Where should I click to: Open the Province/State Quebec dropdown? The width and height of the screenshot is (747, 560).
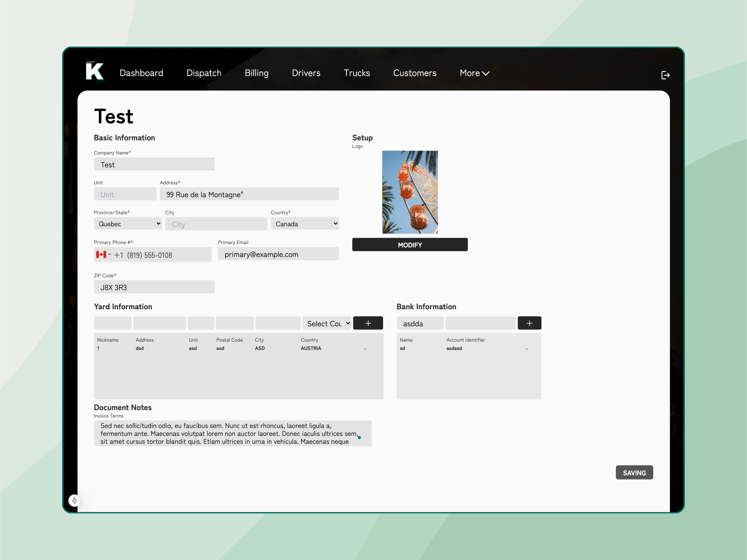pyautogui.click(x=128, y=224)
